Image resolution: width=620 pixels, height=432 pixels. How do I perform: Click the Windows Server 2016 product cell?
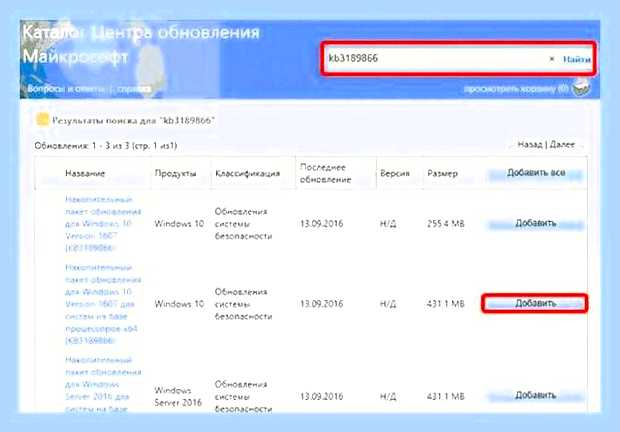(x=178, y=396)
